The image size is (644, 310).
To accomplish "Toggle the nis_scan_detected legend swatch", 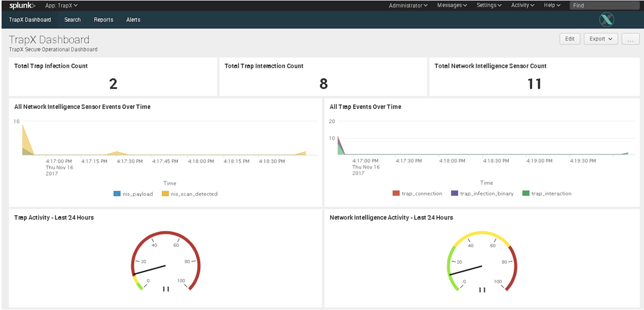I will (x=165, y=194).
